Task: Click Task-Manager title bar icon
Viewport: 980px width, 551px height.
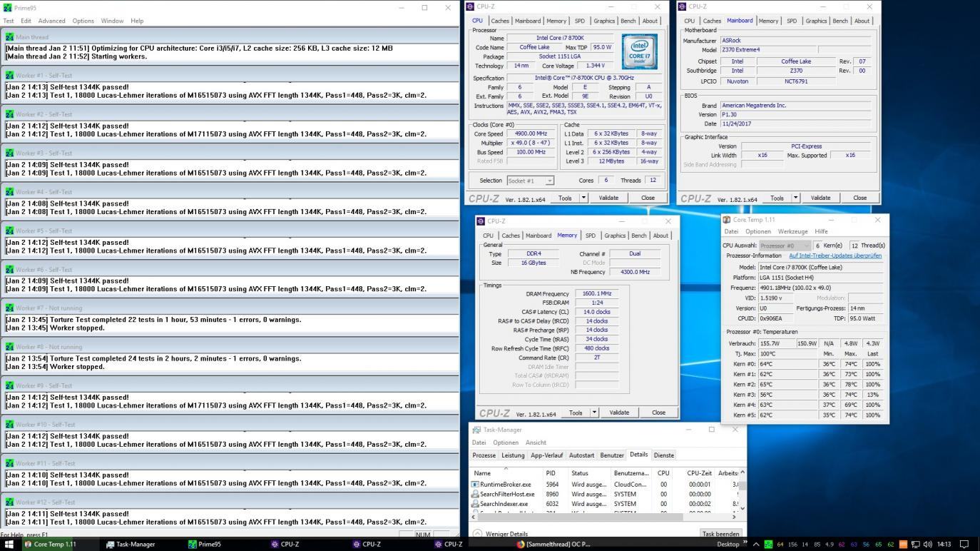Action: point(476,430)
